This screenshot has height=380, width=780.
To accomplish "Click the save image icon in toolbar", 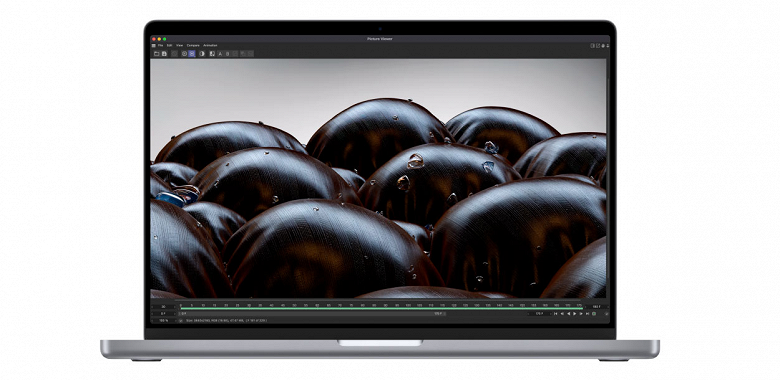I will pos(164,54).
